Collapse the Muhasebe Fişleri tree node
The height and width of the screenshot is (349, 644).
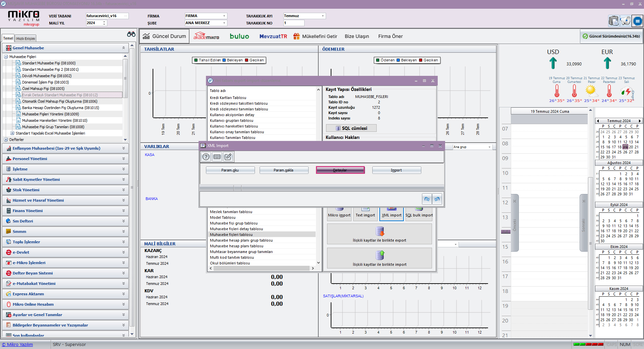tap(6, 57)
